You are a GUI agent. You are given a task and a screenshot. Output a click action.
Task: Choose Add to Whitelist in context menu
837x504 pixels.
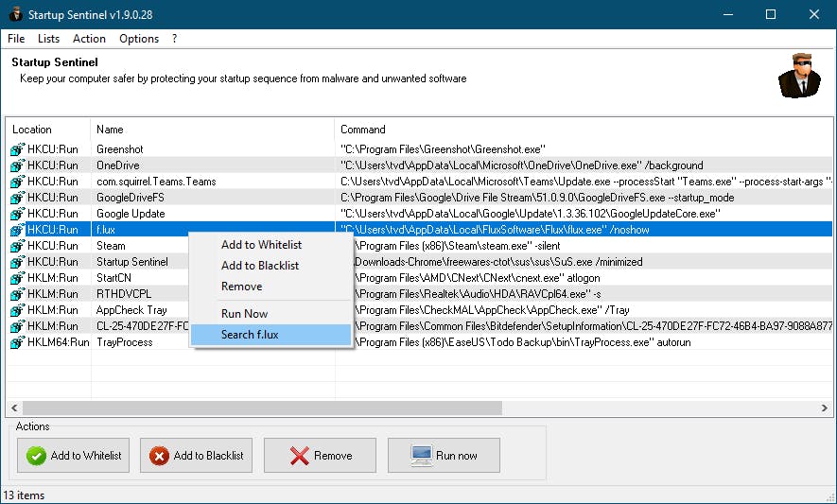click(x=270, y=245)
